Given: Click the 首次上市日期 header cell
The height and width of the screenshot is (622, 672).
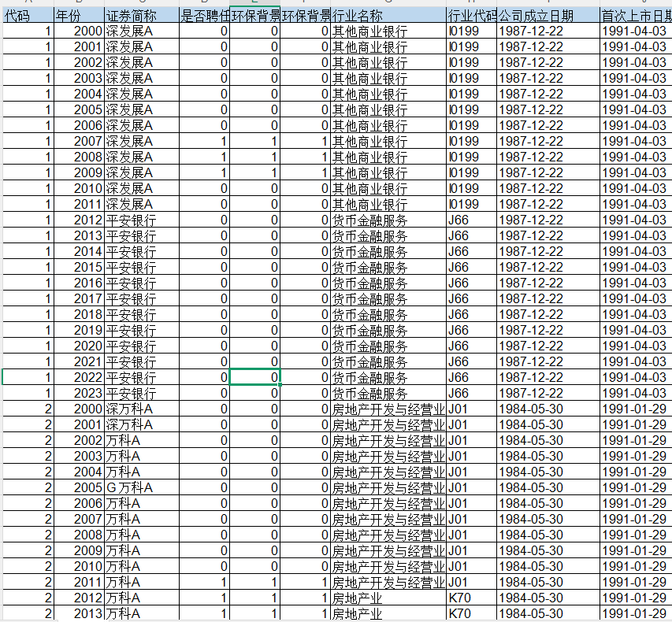Looking at the screenshot, I should (x=635, y=16).
